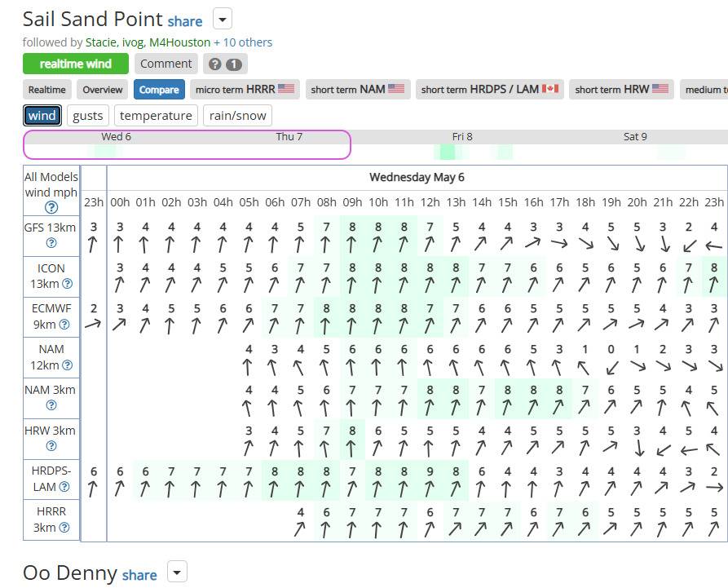This screenshot has height=588, width=728.
Task: Open short term HRDPS / LAM tab
Action: point(490,90)
